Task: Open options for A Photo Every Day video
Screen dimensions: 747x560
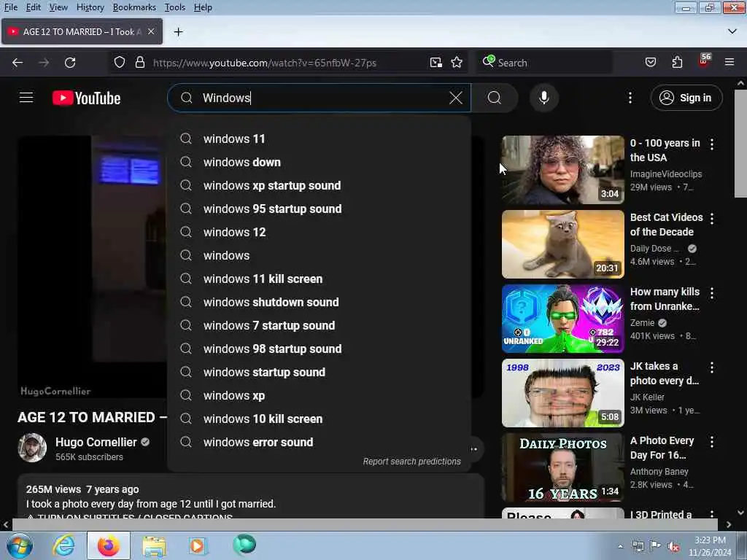Action: pyautogui.click(x=712, y=441)
